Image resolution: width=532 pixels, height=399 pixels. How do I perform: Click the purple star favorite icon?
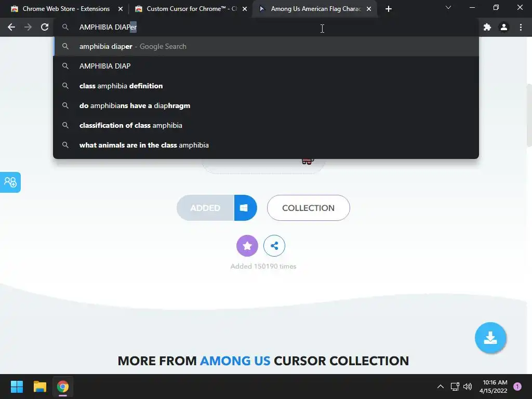(x=247, y=246)
